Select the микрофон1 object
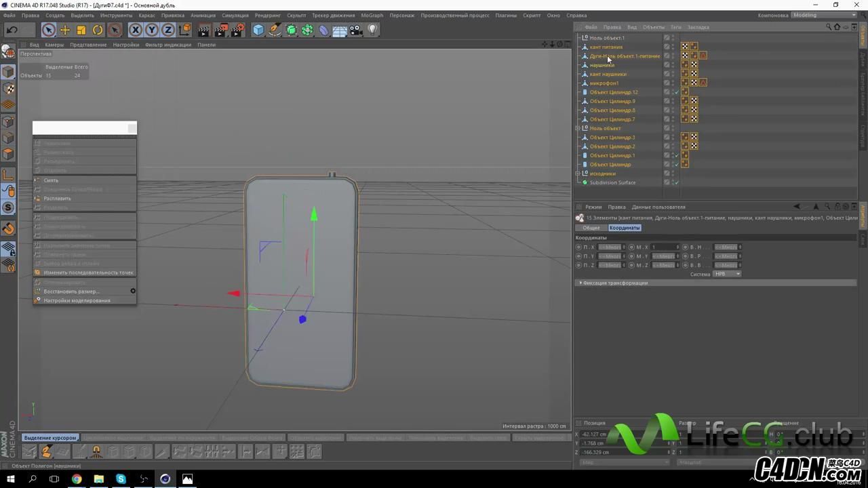The height and width of the screenshot is (488, 868). tap(604, 83)
